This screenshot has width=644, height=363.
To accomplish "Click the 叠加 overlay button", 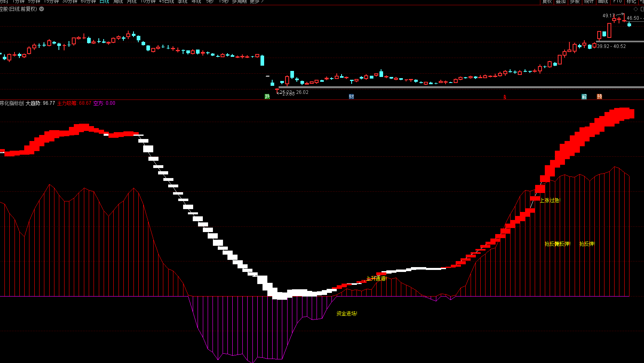I will (x=561, y=2).
